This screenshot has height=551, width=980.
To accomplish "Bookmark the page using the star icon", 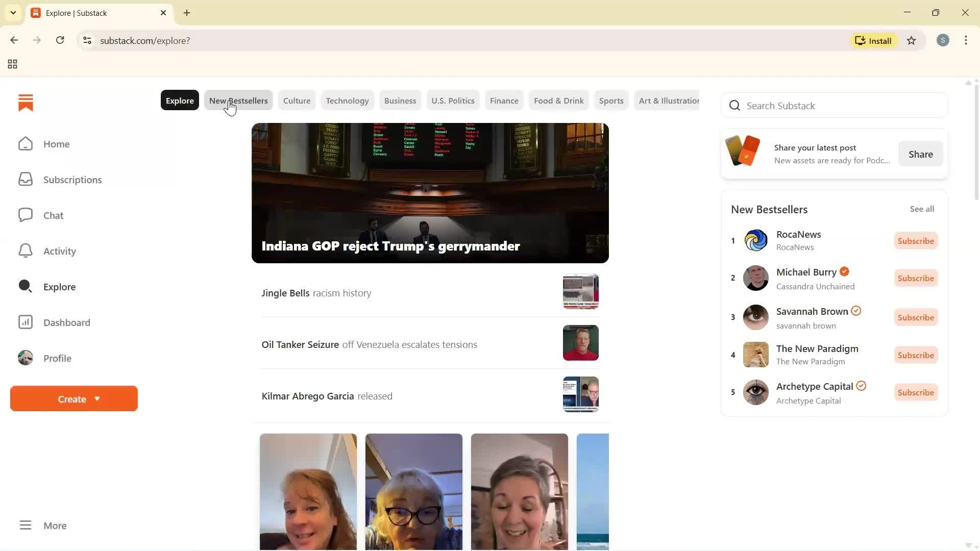I will (912, 41).
